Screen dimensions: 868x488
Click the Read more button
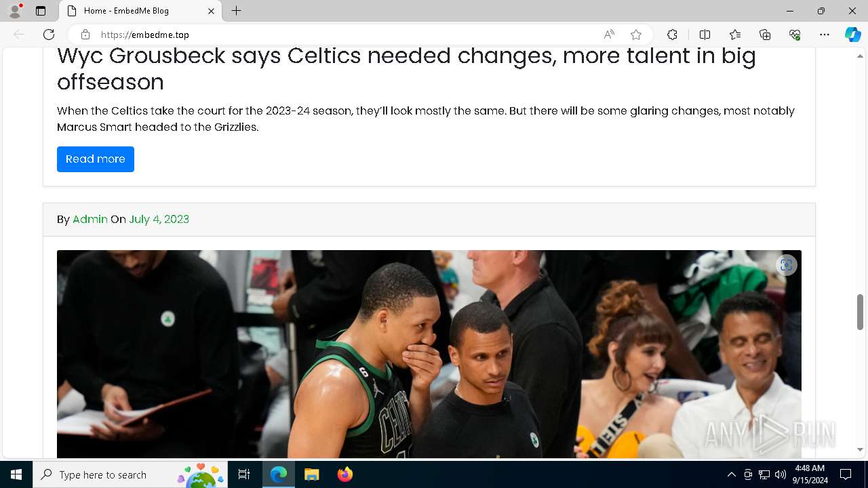point(96,159)
